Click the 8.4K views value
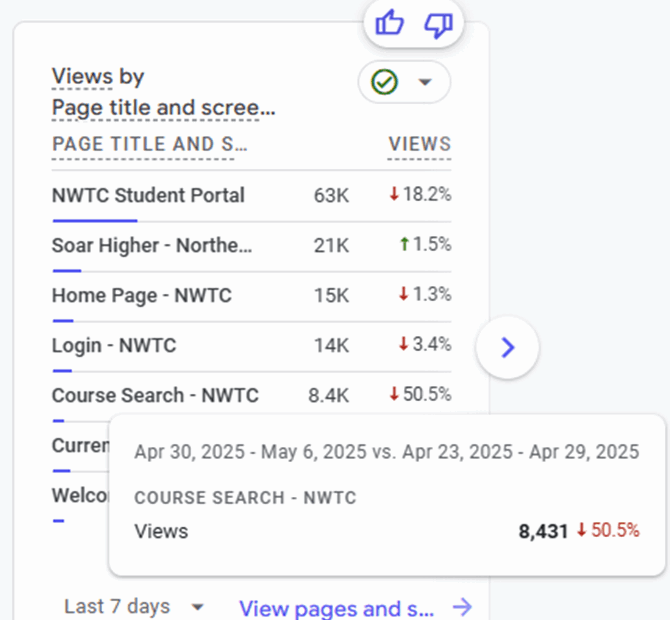Screen dimensions: 670x620 coord(329,396)
